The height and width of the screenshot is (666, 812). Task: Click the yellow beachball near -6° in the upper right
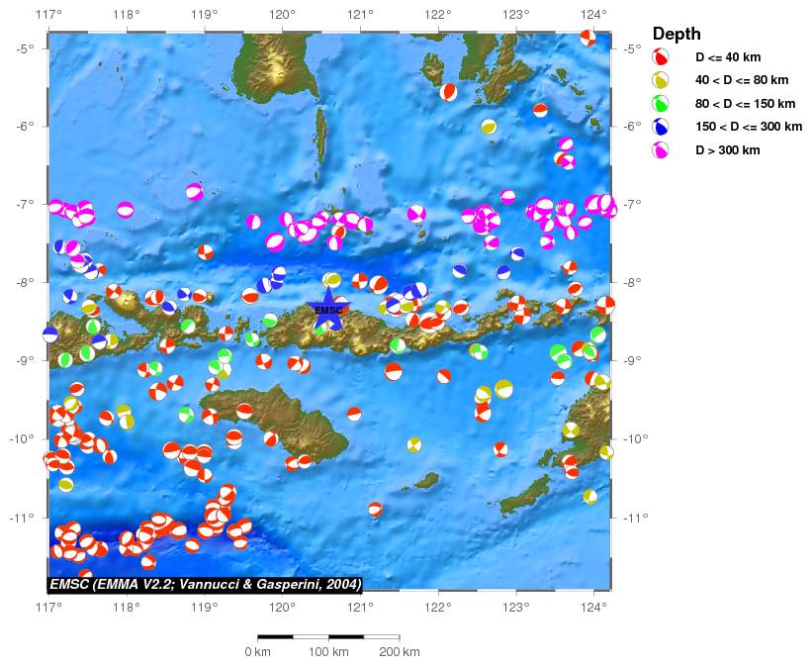pyautogui.click(x=489, y=127)
